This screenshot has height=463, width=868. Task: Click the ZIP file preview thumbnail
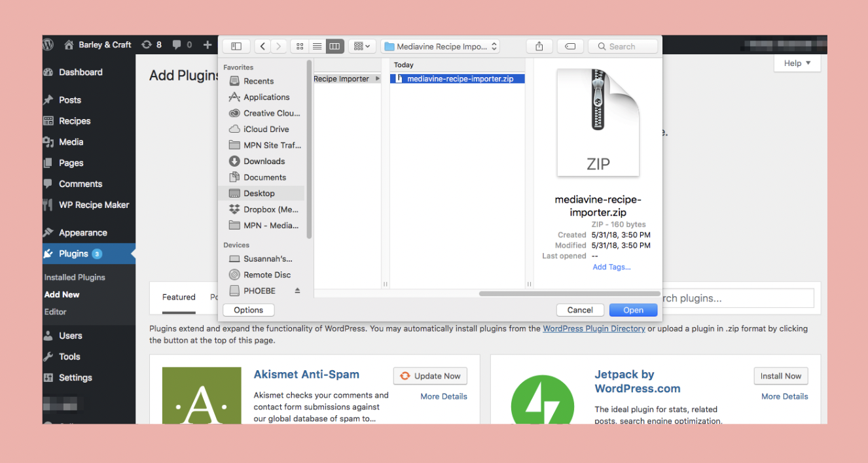pyautogui.click(x=598, y=123)
